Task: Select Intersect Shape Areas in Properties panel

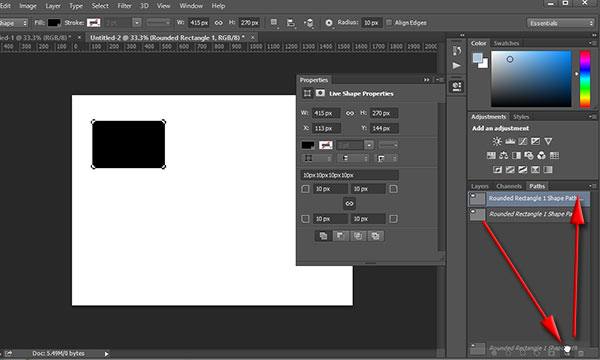Action: [x=358, y=236]
